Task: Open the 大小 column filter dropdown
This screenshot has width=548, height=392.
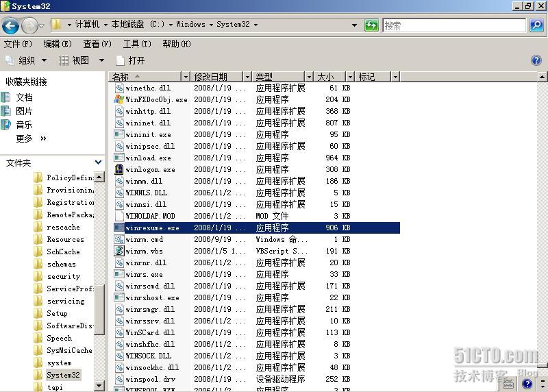Action: click(x=350, y=77)
